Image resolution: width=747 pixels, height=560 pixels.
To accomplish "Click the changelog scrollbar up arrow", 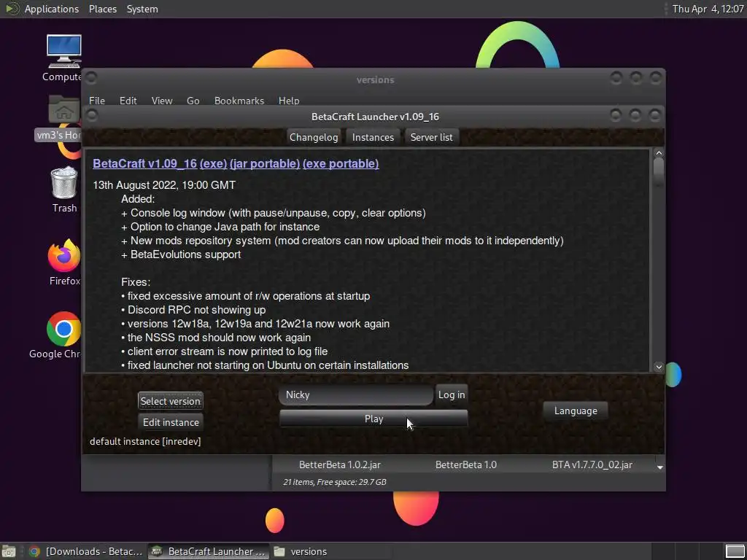I will click(x=659, y=153).
